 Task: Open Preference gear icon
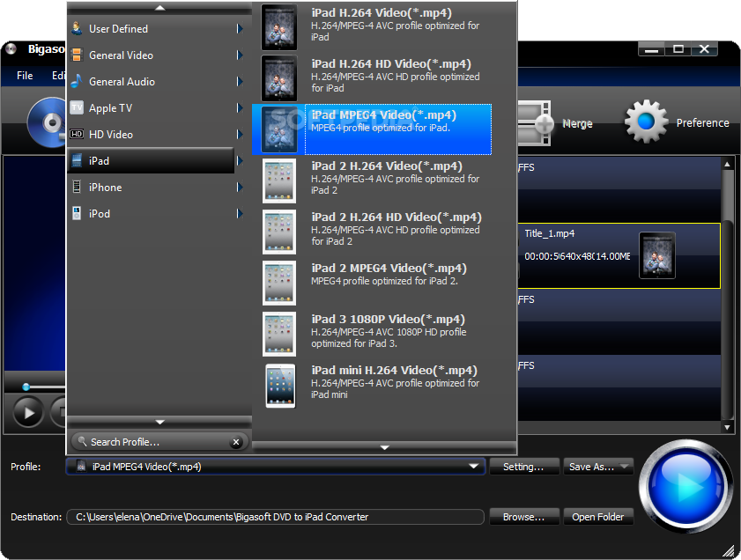coord(646,122)
